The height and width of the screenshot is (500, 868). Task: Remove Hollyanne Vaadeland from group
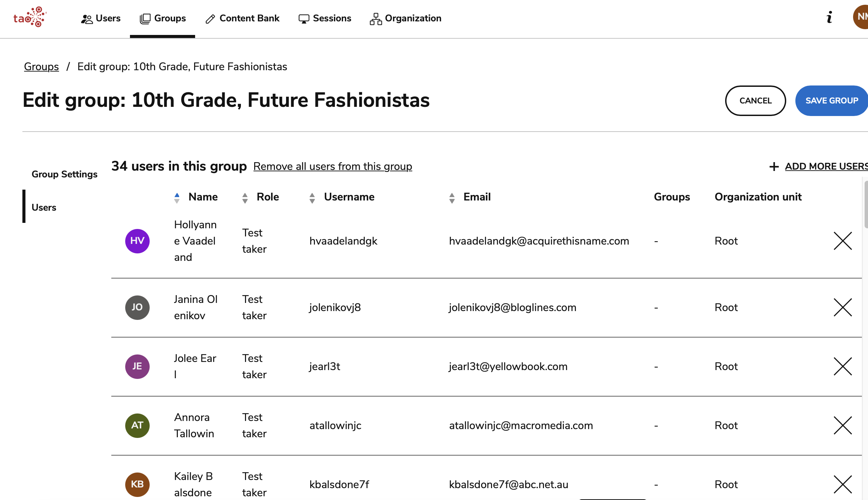coord(843,241)
